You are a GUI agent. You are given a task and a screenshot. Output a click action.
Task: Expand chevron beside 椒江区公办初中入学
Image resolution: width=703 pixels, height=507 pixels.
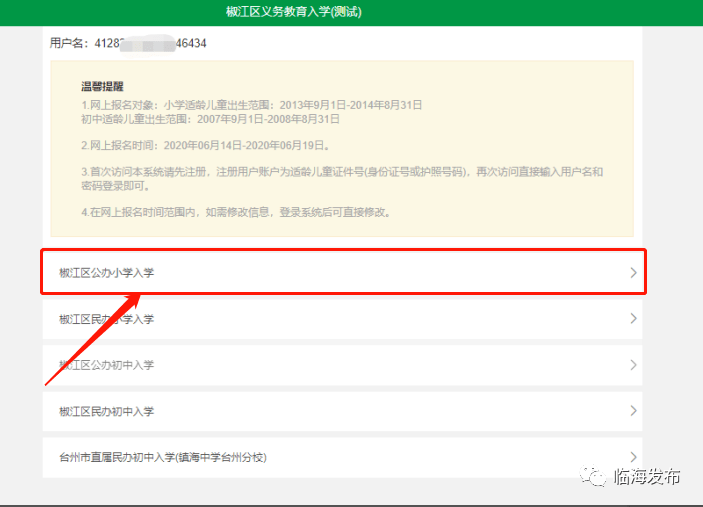(x=633, y=365)
